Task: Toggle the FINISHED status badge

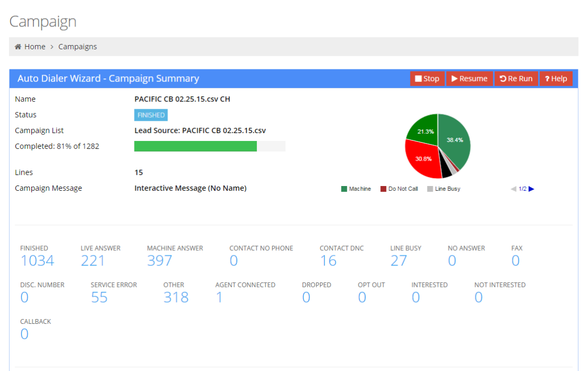Action: (x=150, y=114)
